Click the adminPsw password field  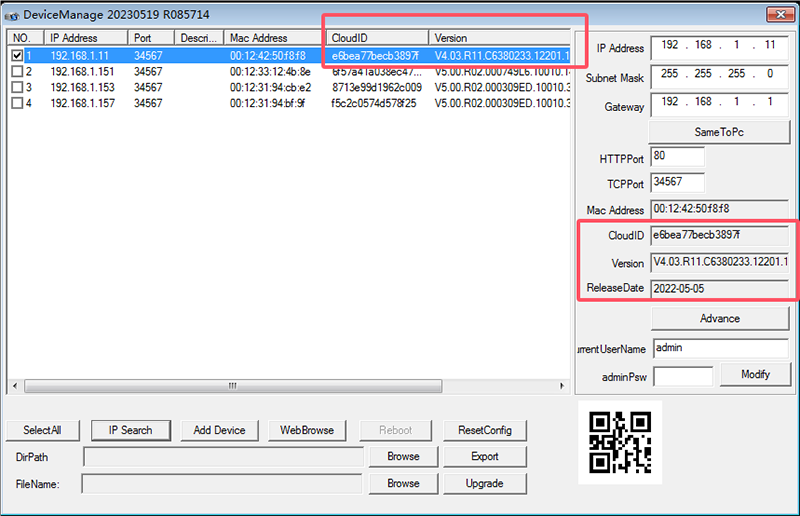pyautogui.click(x=682, y=376)
